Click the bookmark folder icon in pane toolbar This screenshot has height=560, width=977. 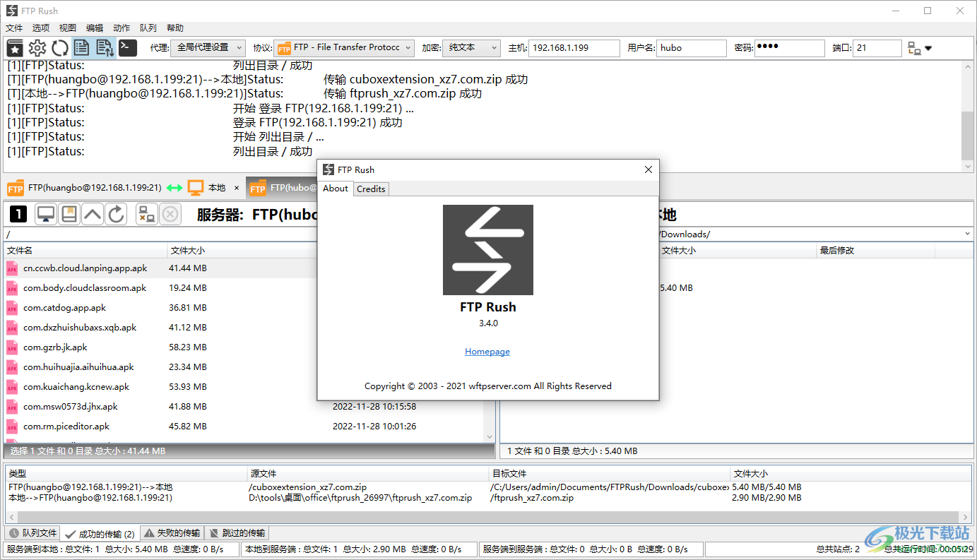(69, 214)
